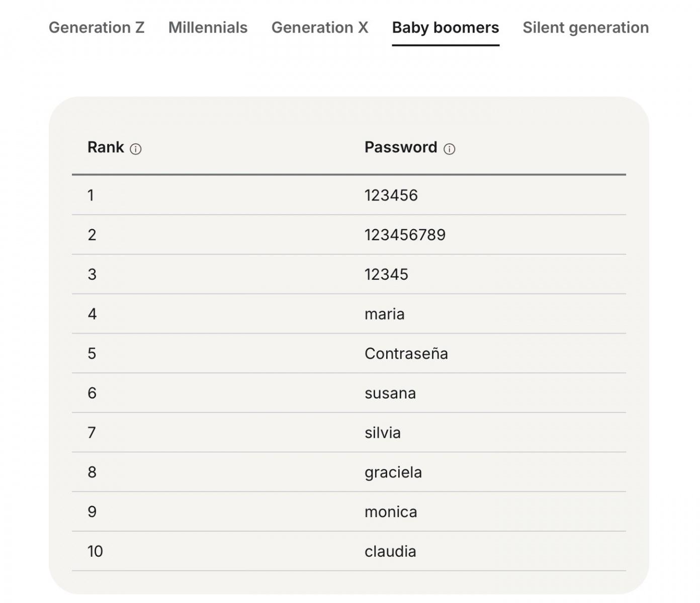Switch to Silent generation tab

click(585, 28)
